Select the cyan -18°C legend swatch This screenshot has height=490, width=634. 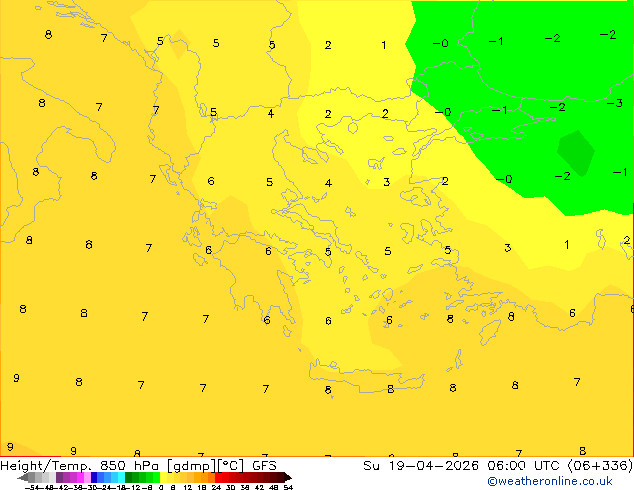[x=121, y=477]
